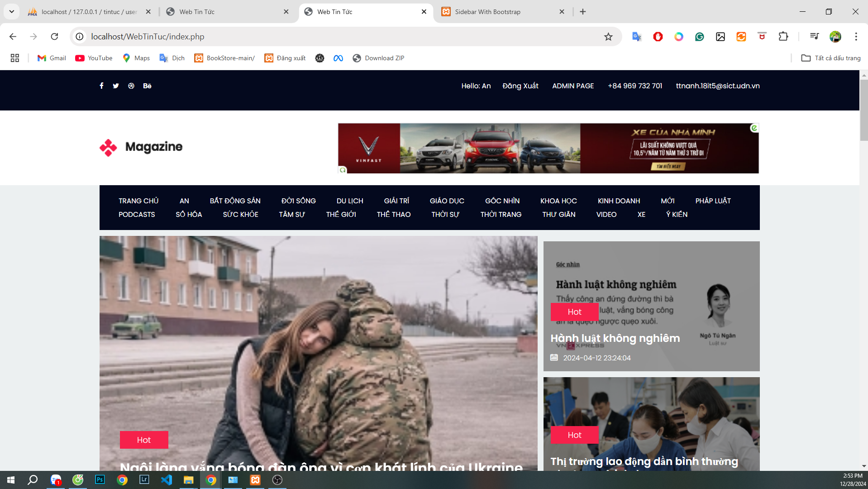Screen dimensions: 868x489
Task: Open PODCASTS category
Action: [137, 215]
